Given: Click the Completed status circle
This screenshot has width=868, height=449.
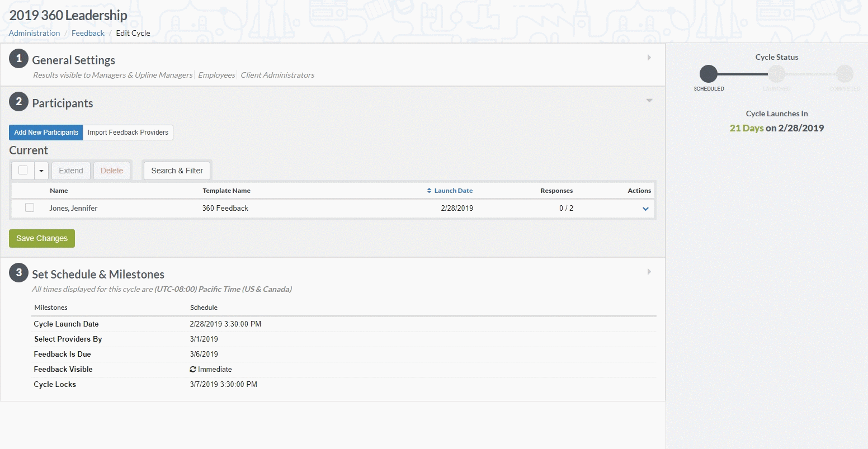Looking at the screenshot, I should click(x=845, y=74).
